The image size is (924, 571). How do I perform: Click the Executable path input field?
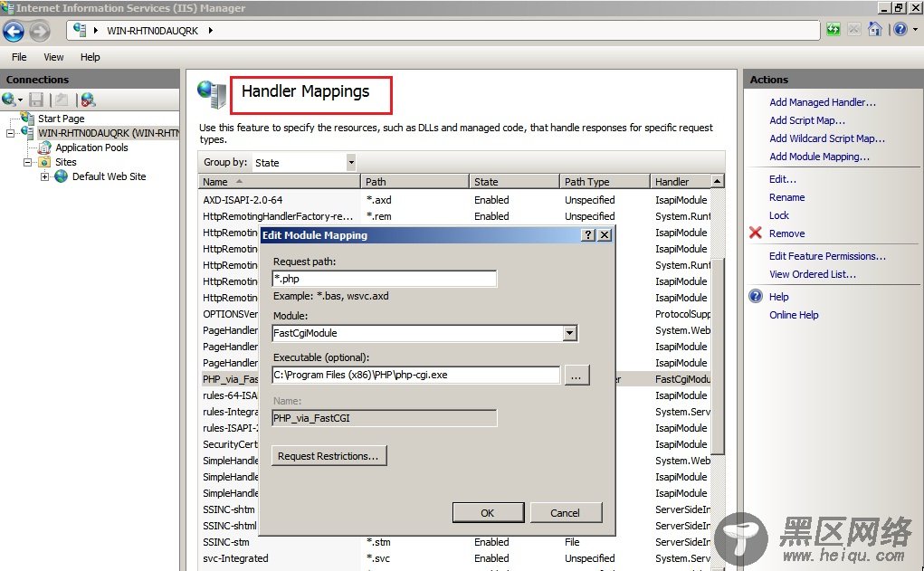tap(416, 375)
